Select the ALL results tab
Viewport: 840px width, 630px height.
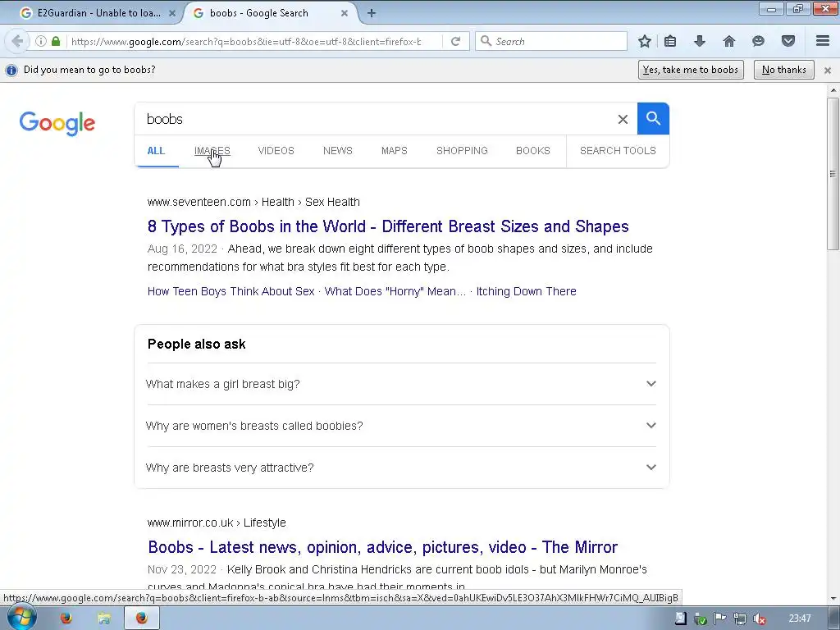(156, 151)
